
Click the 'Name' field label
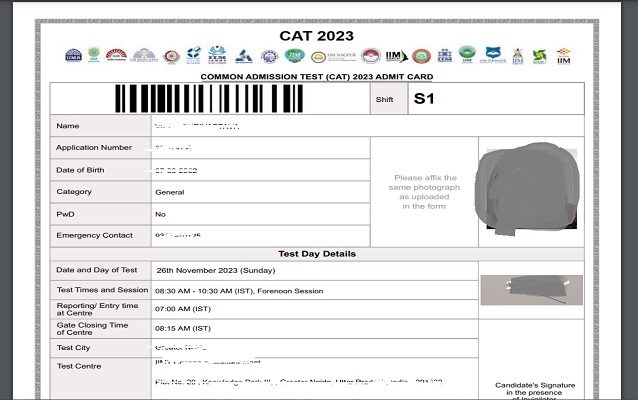pyautogui.click(x=68, y=126)
